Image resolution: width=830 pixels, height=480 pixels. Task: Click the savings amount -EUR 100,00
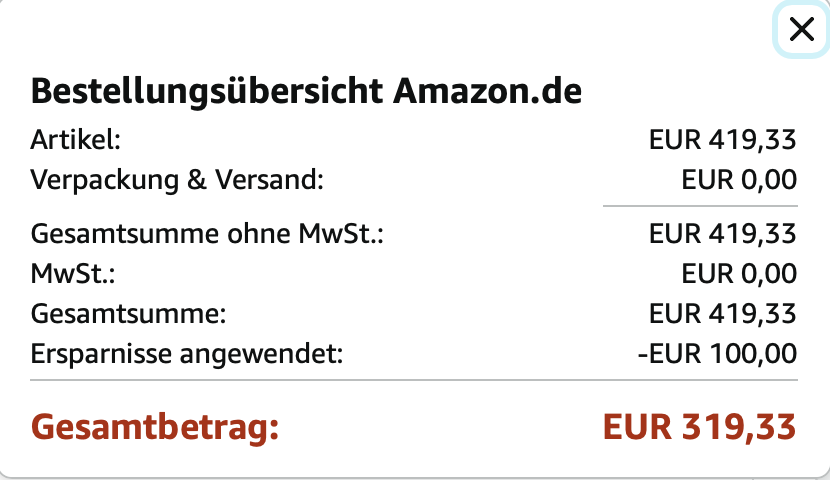tap(717, 354)
